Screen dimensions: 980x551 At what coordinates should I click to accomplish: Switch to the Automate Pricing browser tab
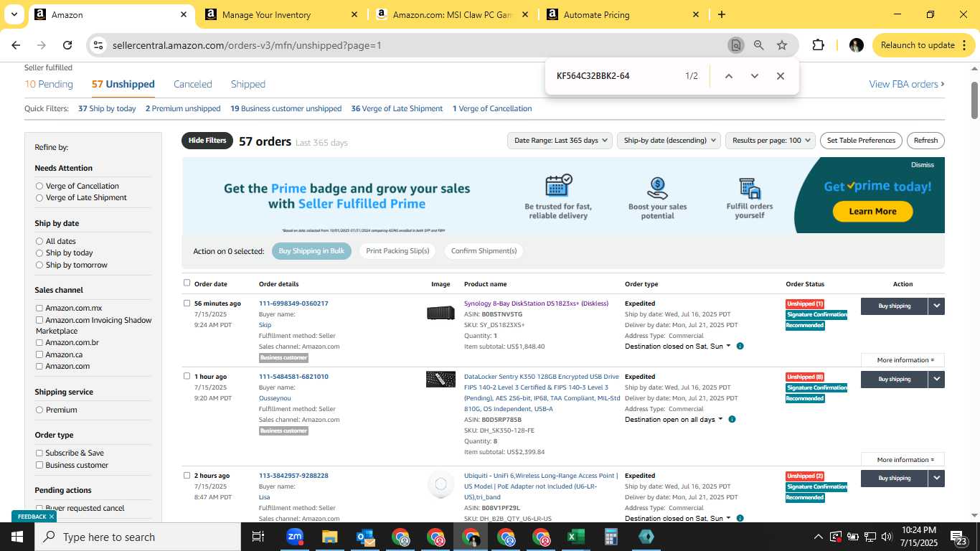click(623, 14)
